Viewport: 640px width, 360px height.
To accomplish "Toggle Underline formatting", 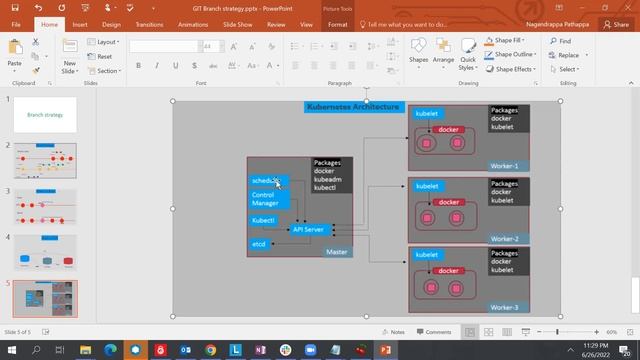I will click(176, 66).
